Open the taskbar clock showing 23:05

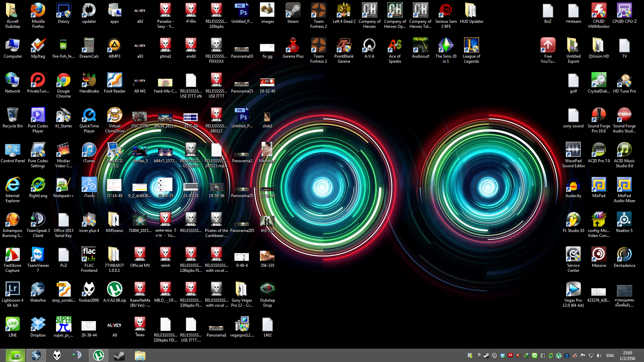pyautogui.click(x=627, y=356)
